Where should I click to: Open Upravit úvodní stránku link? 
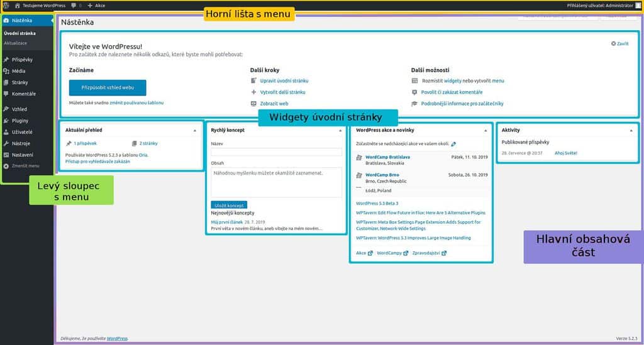[x=284, y=81]
